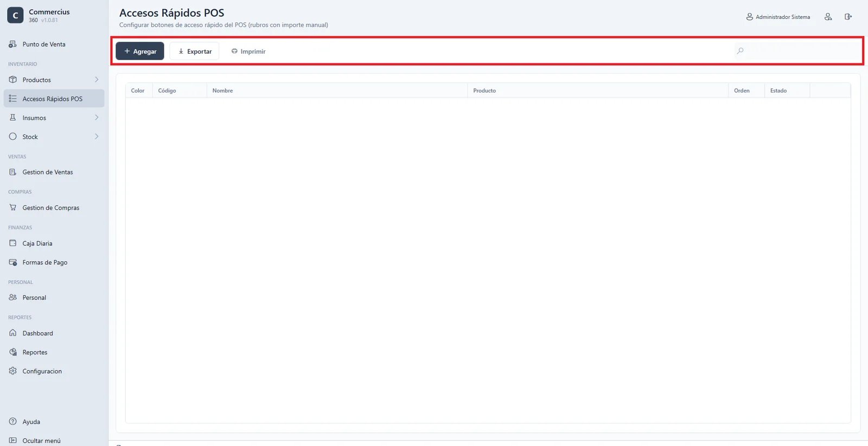
Task: Expand the Insumos submenu chevron
Action: [x=97, y=118]
